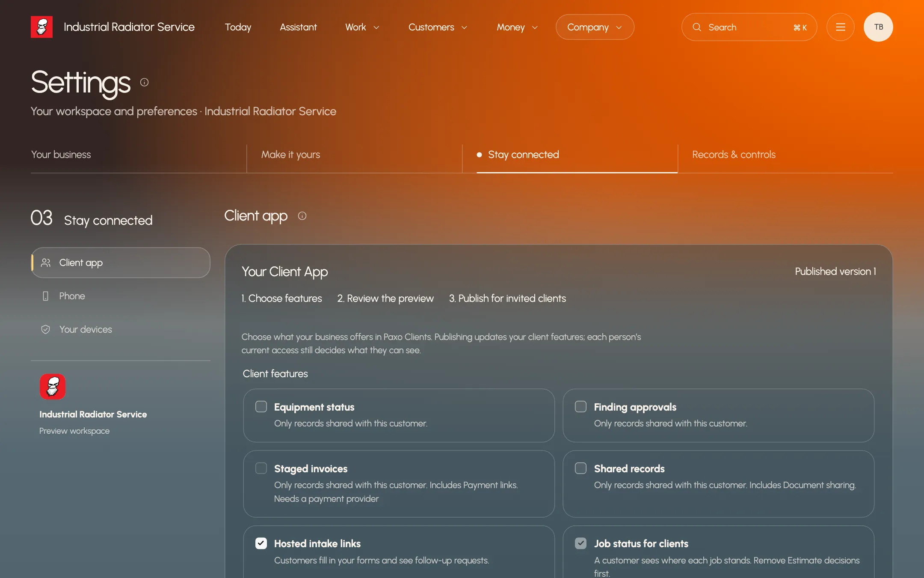Click the workspace logo above Preview workspace
Screen dimensions: 924x578
point(53,387)
